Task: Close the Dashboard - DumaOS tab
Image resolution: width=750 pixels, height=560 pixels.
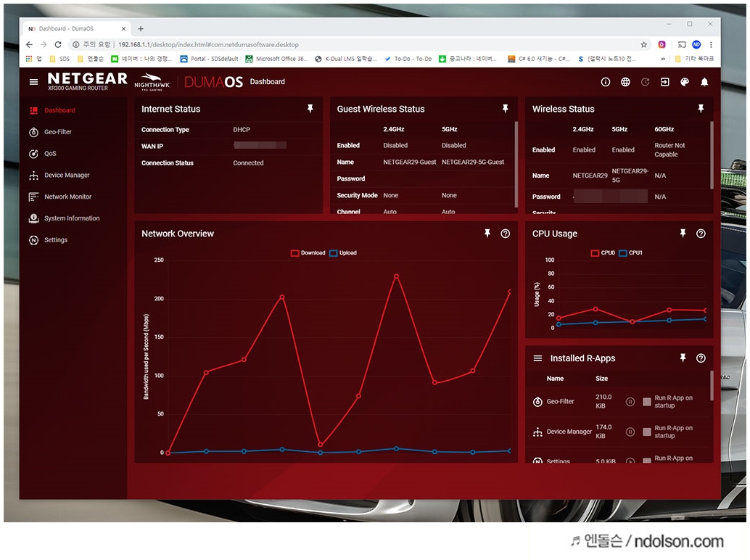Action: coord(123,29)
